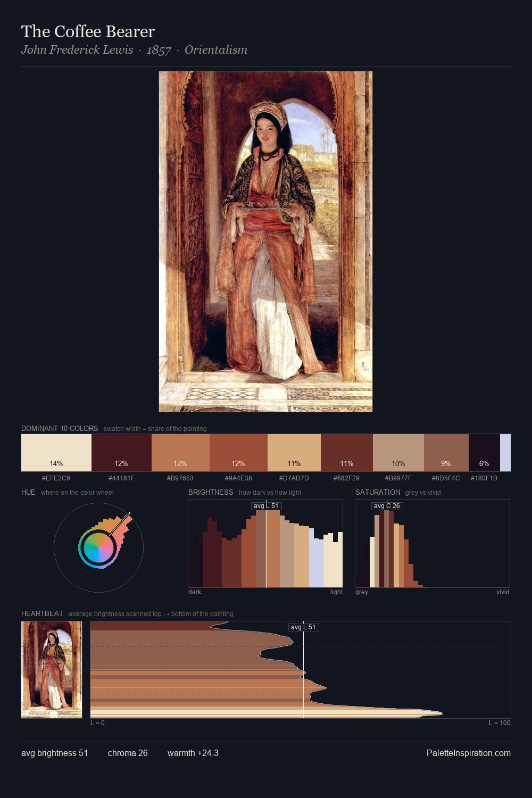532x798 pixels.
Task: Click the year 1857
Action: (x=159, y=50)
